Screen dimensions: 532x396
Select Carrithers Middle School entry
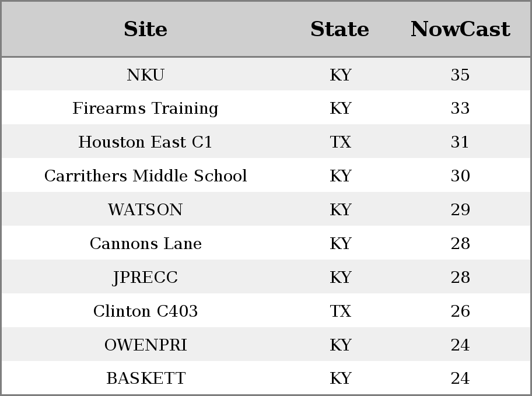[145, 176]
